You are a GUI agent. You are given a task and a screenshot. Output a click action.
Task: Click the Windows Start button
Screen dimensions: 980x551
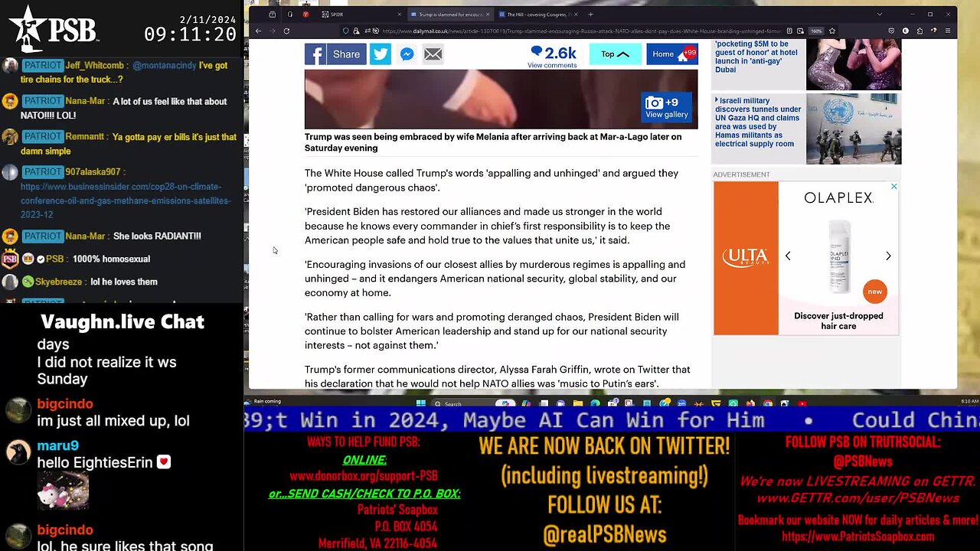click(420, 403)
